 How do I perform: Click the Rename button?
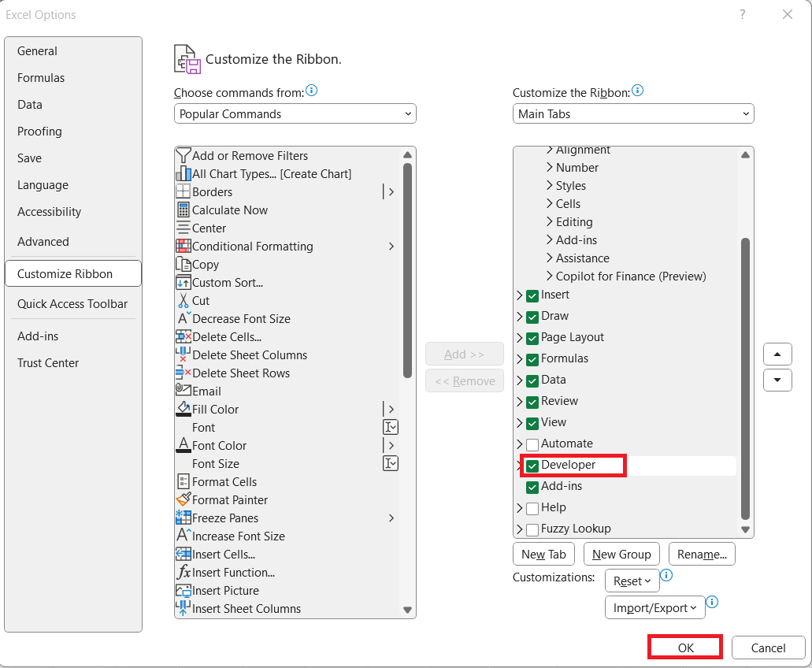point(702,554)
